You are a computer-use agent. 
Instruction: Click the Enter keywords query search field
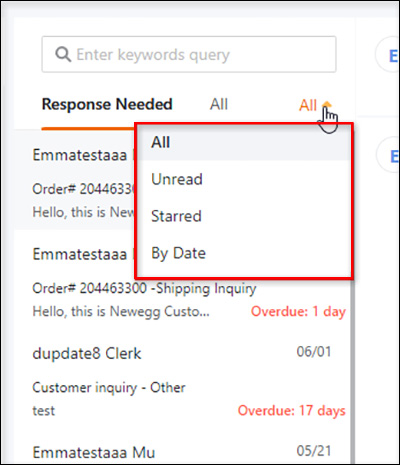[x=189, y=54]
